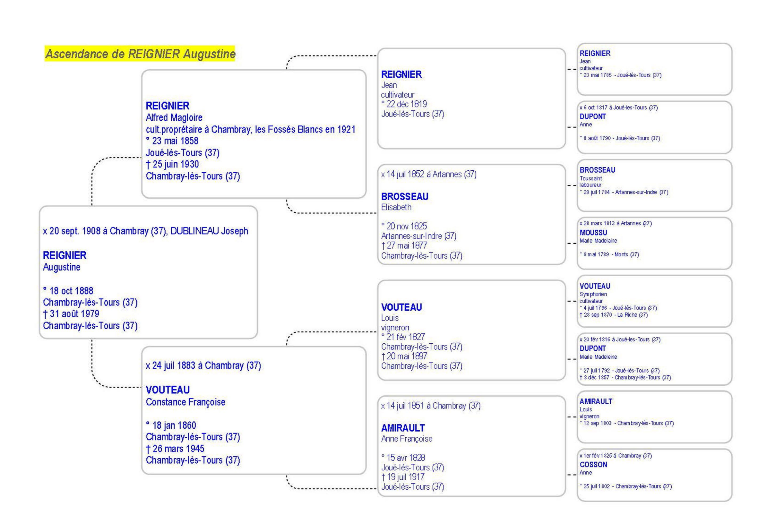Image resolution: width=758 pixels, height=532 pixels.
Task: Click VOUTEAU Louis vigneron's surname
Action: click(x=401, y=307)
